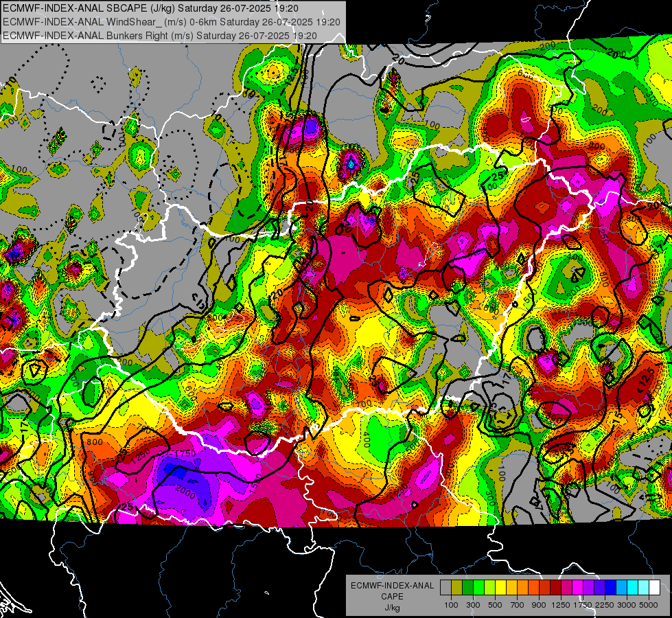Click the amber gold legend swatch
This screenshot has width=672, height=618.
[511, 588]
